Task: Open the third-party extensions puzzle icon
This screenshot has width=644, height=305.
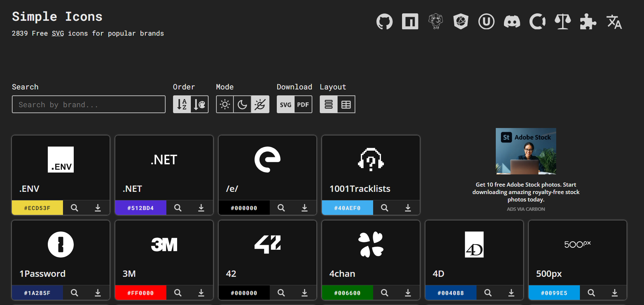Action: pos(588,22)
